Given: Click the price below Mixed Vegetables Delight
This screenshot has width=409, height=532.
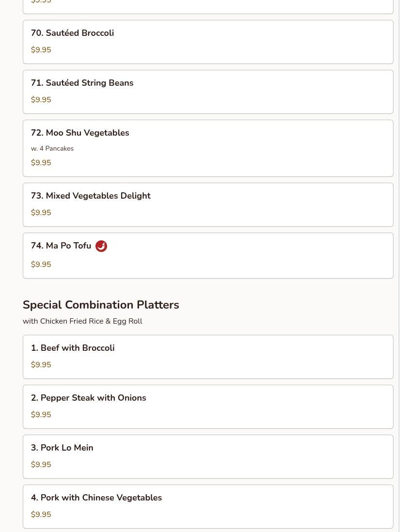Looking at the screenshot, I should click(x=41, y=213).
